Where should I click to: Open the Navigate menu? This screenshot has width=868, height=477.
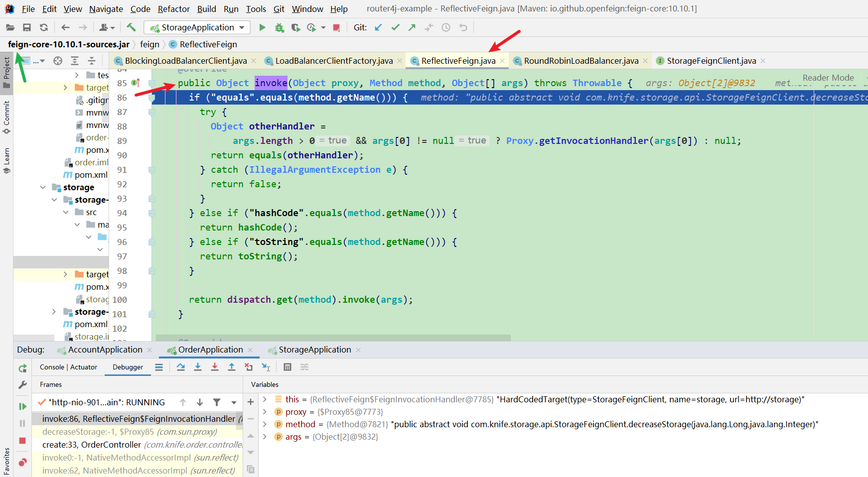pyautogui.click(x=106, y=9)
